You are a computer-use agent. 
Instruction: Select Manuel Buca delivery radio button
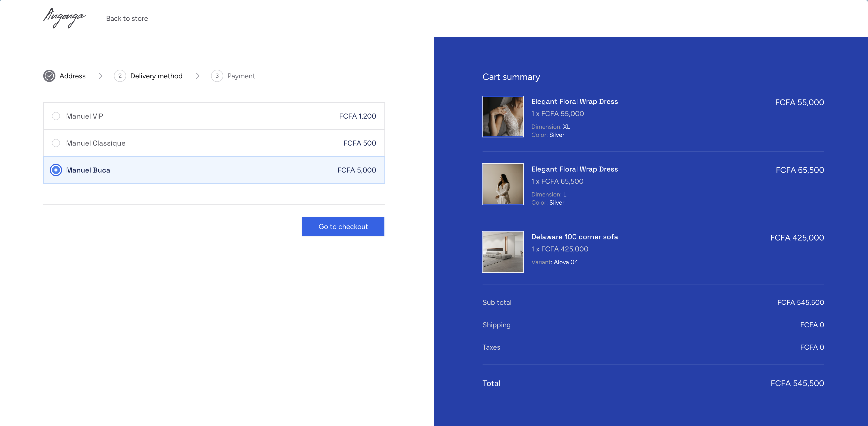click(x=56, y=170)
